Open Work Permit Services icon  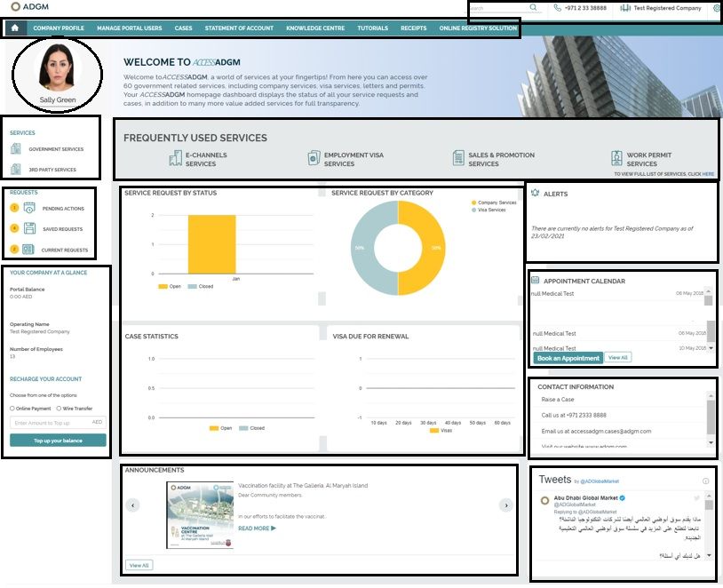point(616,158)
